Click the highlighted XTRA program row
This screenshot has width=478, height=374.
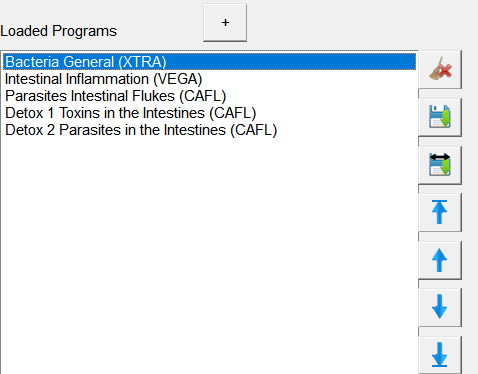click(x=209, y=62)
